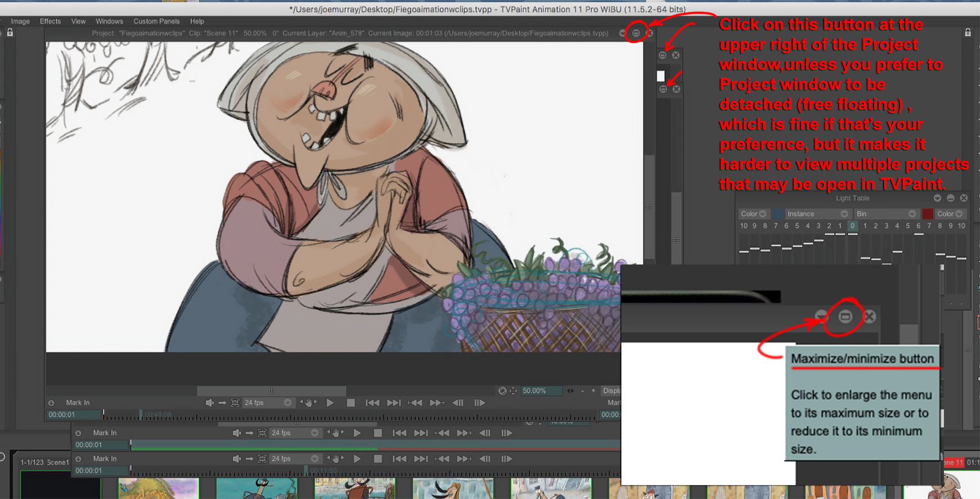
Task: Step back one frame in the bar under the canvas
Action: click(458, 403)
